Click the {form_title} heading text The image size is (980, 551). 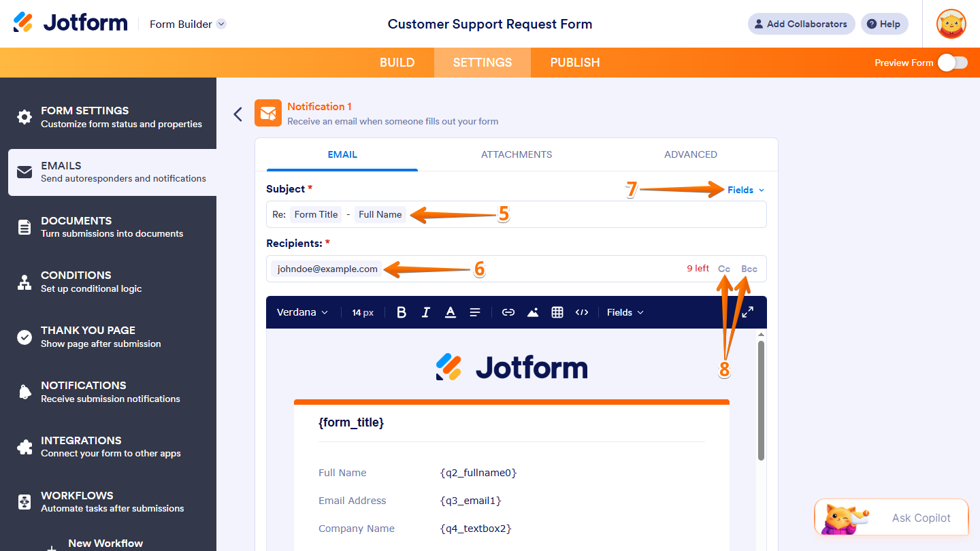tap(351, 422)
